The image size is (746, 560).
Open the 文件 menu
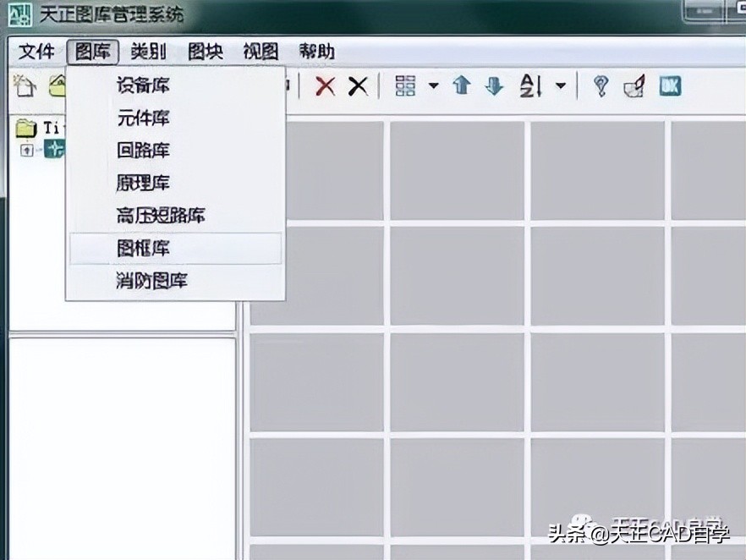(35, 52)
